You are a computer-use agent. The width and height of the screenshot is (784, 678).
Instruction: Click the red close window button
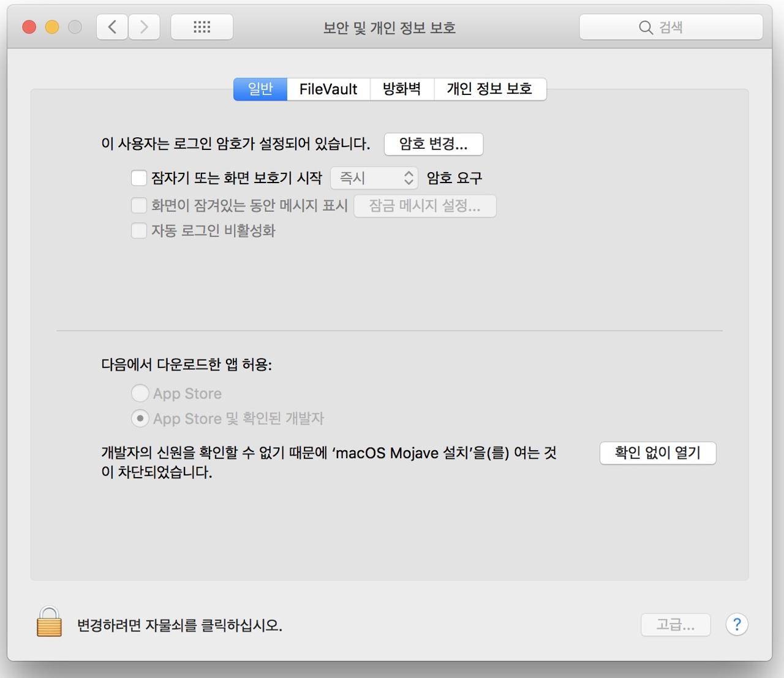(x=29, y=27)
